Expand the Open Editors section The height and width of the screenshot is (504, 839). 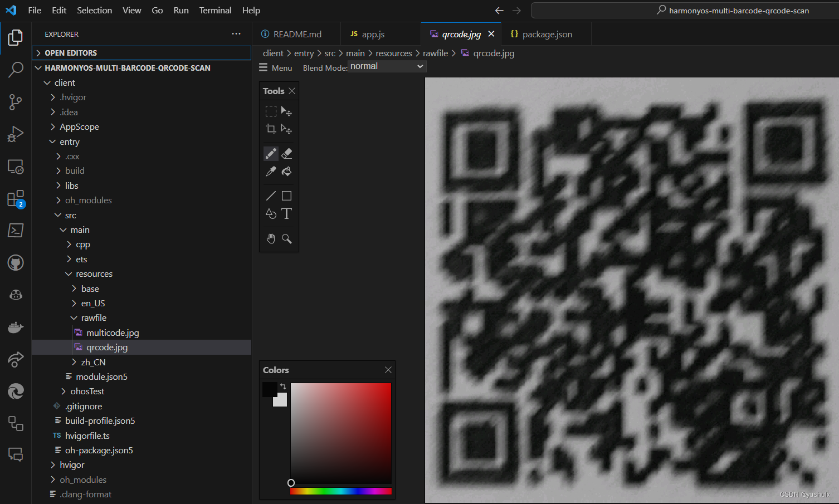[x=142, y=53]
